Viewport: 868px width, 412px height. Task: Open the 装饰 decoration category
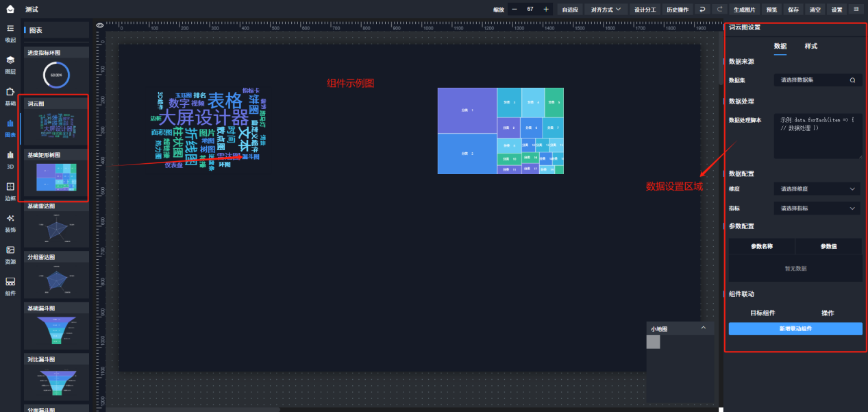point(10,222)
